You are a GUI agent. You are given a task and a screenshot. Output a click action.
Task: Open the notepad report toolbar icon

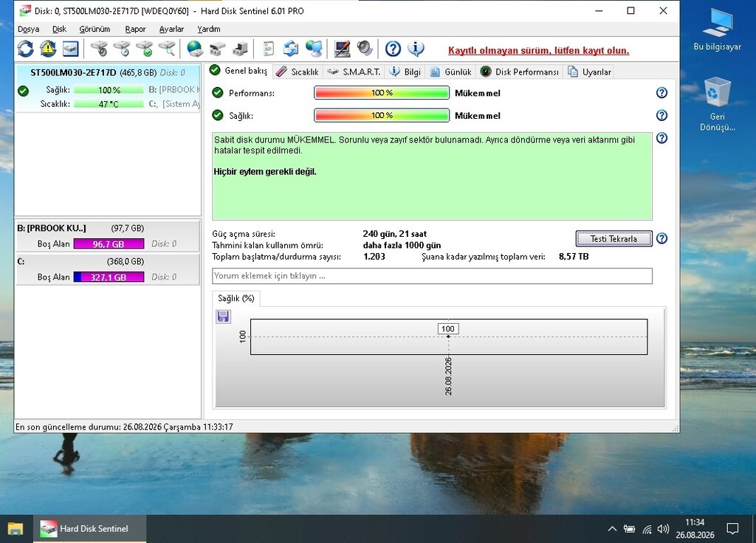click(x=268, y=49)
